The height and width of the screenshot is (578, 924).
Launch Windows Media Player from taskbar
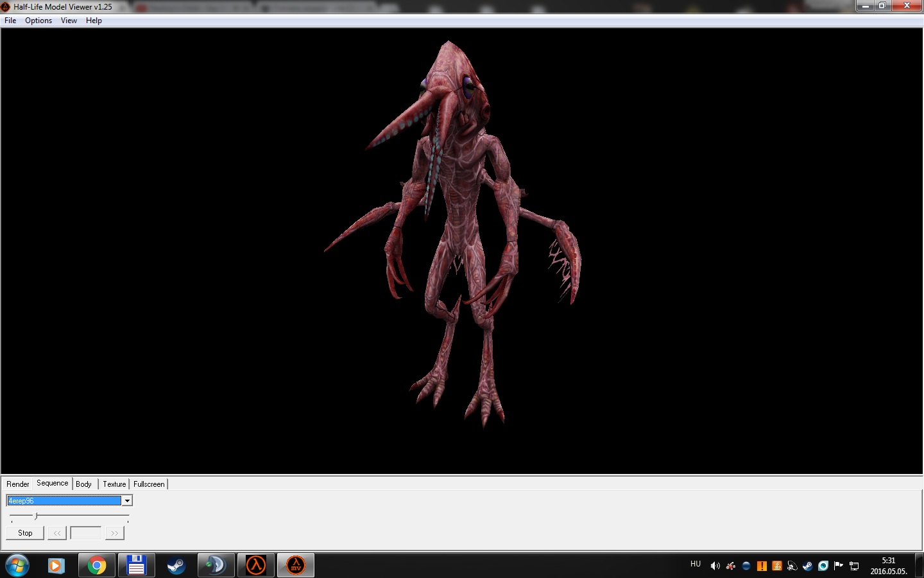56,566
